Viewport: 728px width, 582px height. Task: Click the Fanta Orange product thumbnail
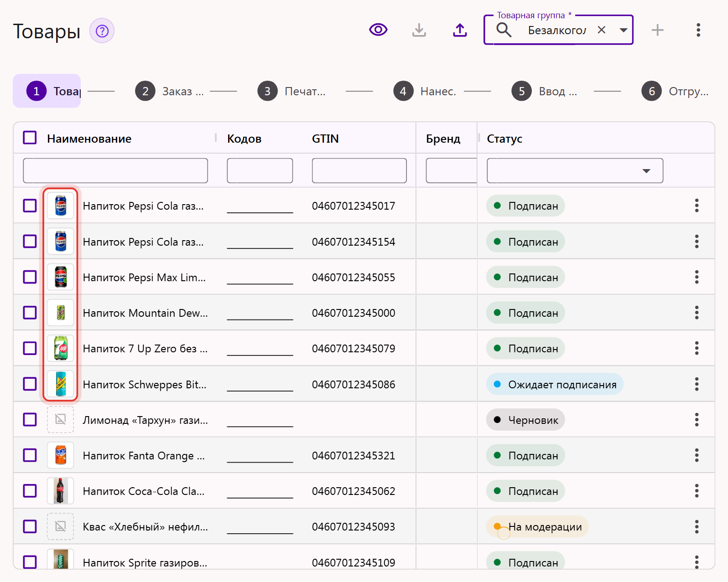pyautogui.click(x=61, y=455)
